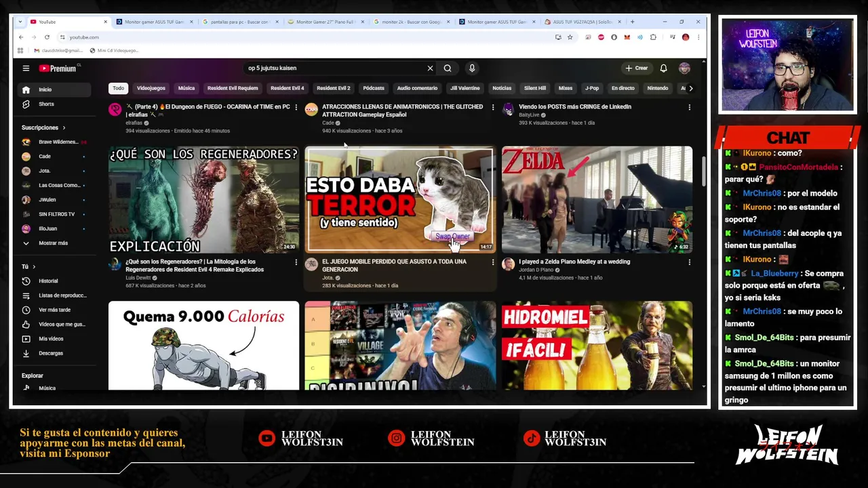Expand the Tú section
This screenshot has height=488, width=868.
(28, 267)
